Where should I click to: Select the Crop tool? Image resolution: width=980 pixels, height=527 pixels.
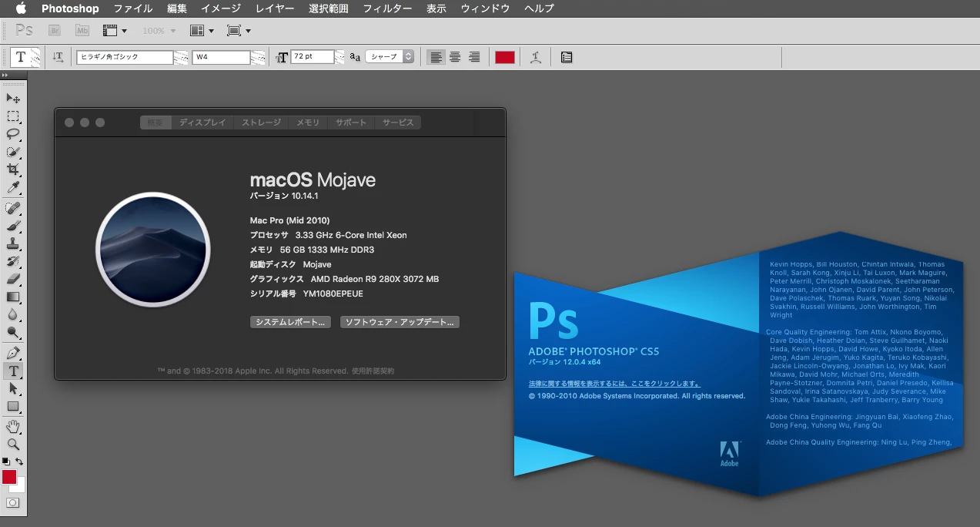click(x=13, y=170)
